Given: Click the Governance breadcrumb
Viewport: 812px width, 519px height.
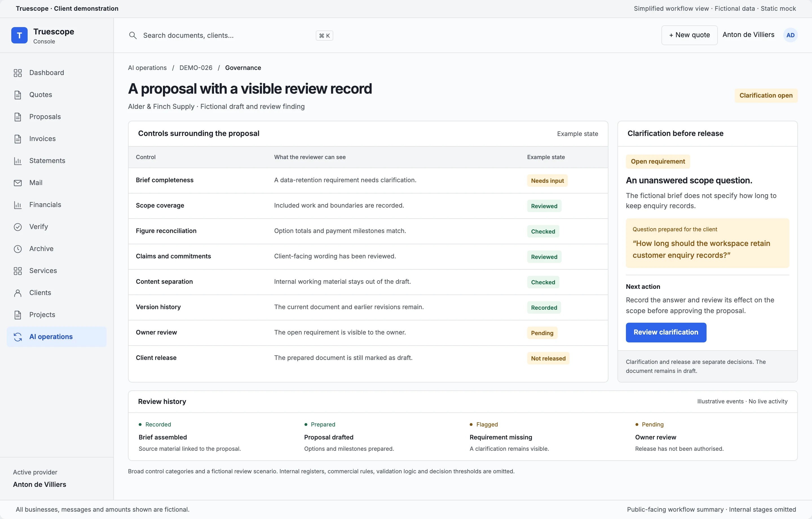Looking at the screenshot, I should tap(243, 68).
